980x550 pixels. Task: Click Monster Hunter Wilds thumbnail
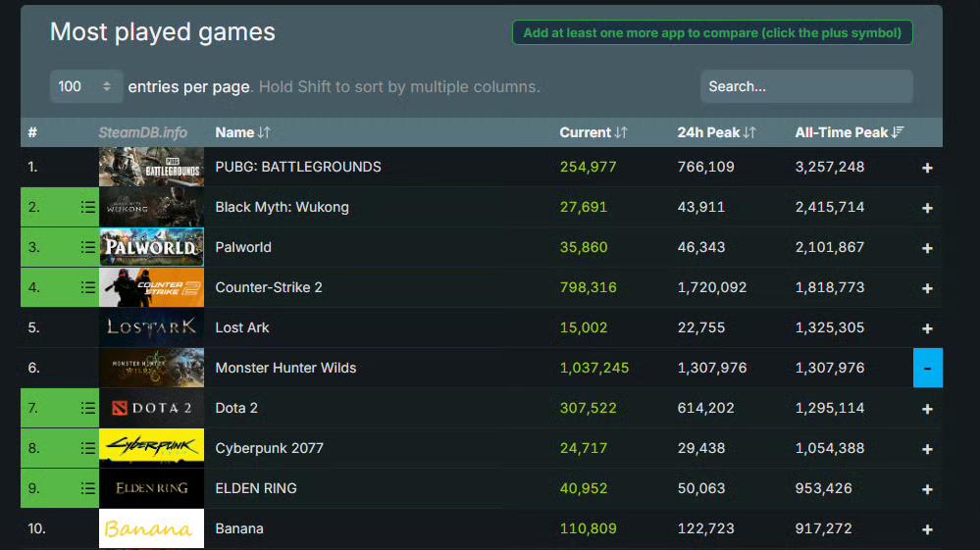coord(151,368)
